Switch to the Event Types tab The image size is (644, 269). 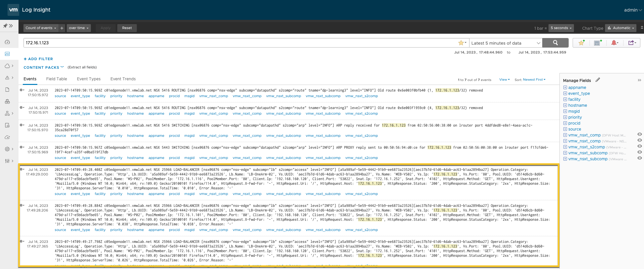click(89, 79)
